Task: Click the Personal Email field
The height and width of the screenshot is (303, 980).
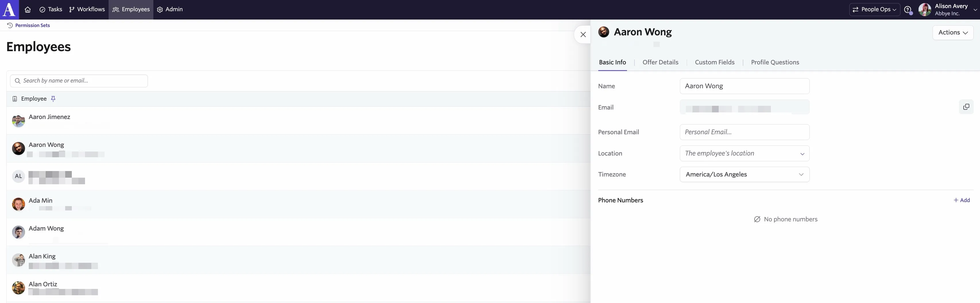Action: (x=744, y=132)
